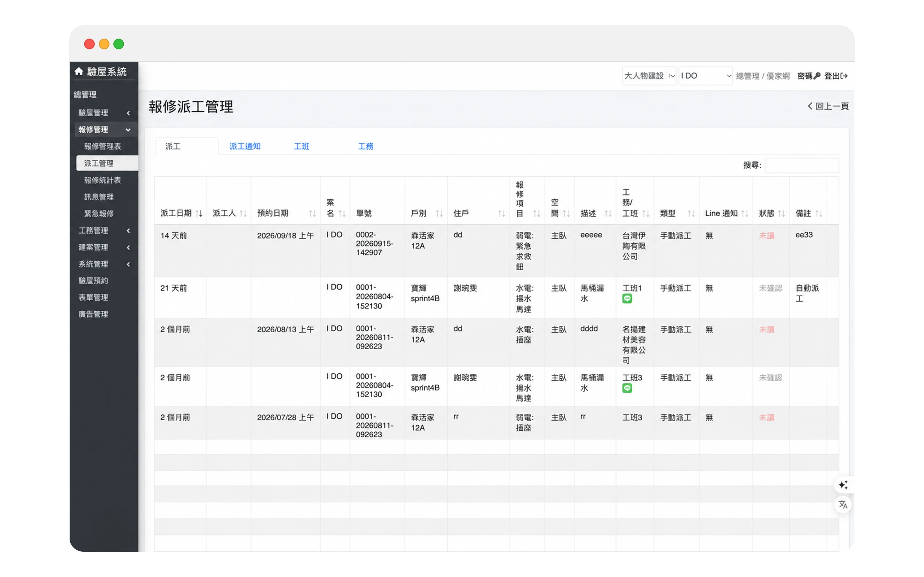Image resolution: width=924 pixels, height=577 pixels.
Task: Open the 大人物建設 company dropdown
Action: (649, 76)
